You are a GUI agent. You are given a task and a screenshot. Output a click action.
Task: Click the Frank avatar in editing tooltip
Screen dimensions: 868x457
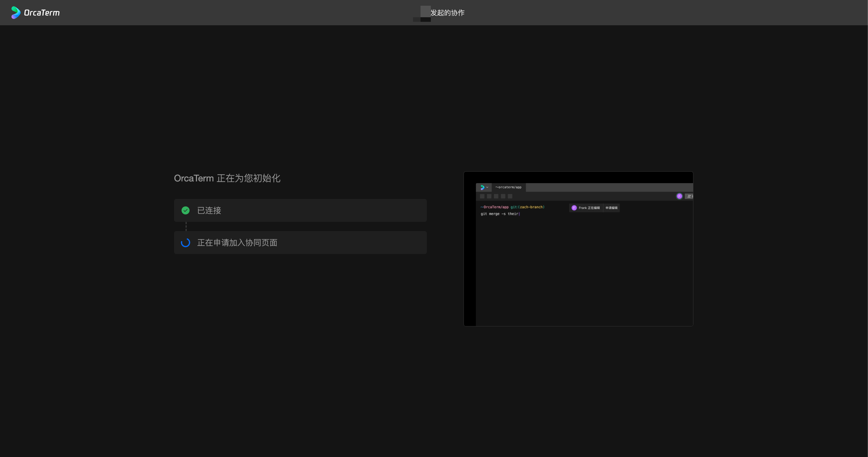tap(574, 208)
